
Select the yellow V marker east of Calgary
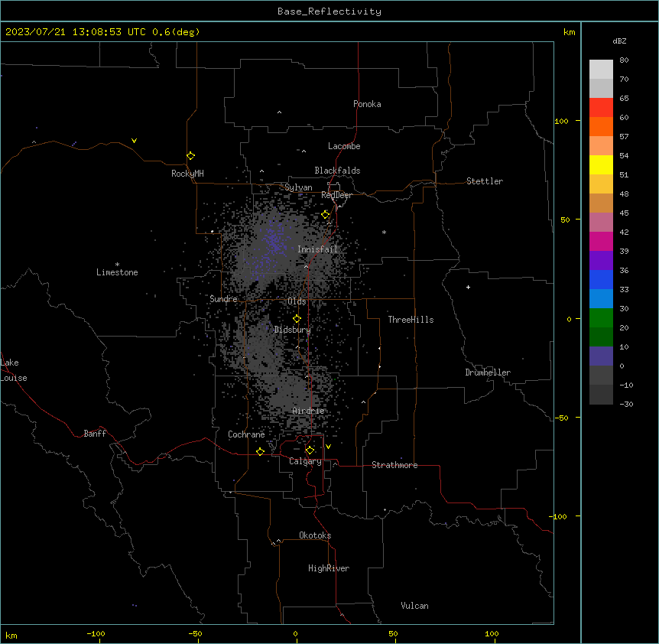pos(328,447)
